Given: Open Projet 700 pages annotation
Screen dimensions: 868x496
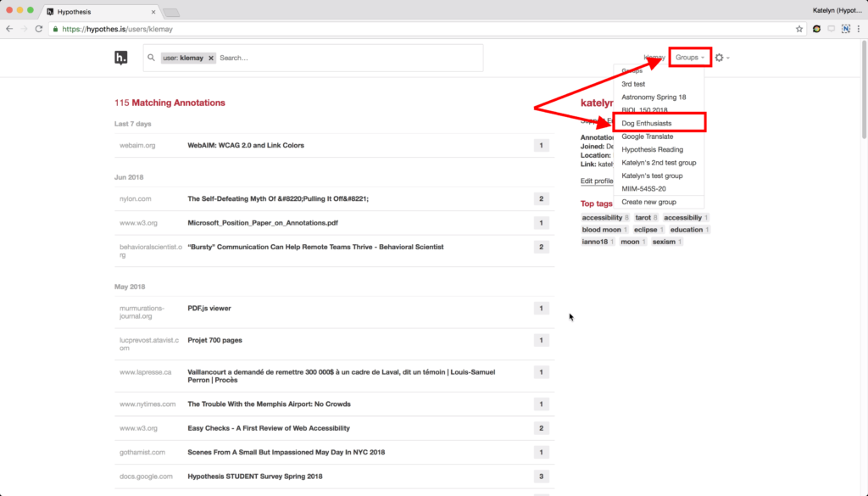Looking at the screenshot, I should (214, 341).
